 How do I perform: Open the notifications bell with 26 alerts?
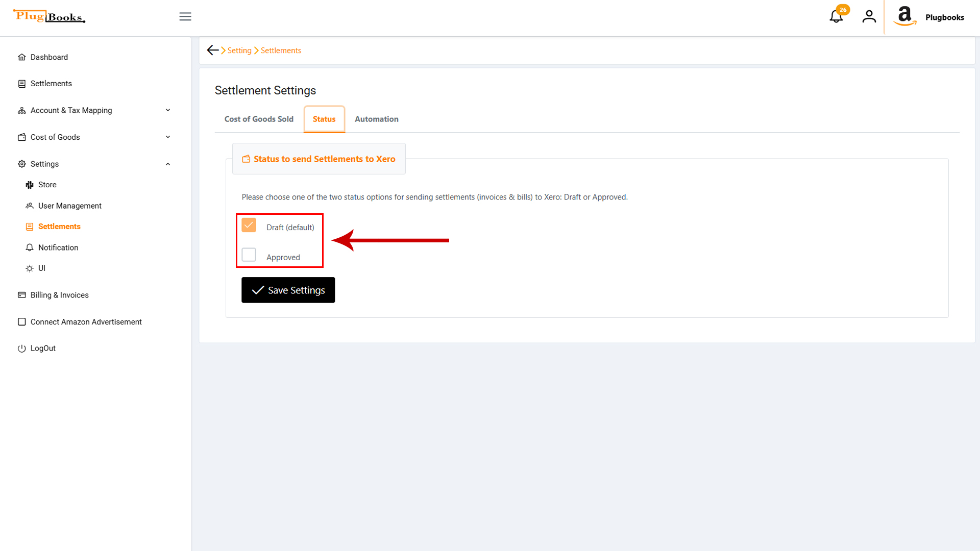point(836,16)
